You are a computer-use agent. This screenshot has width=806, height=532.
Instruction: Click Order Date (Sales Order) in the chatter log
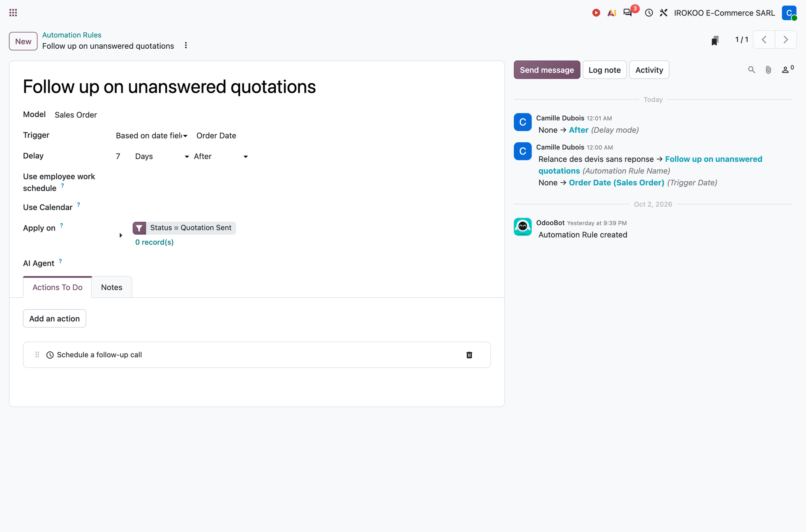pos(616,183)
